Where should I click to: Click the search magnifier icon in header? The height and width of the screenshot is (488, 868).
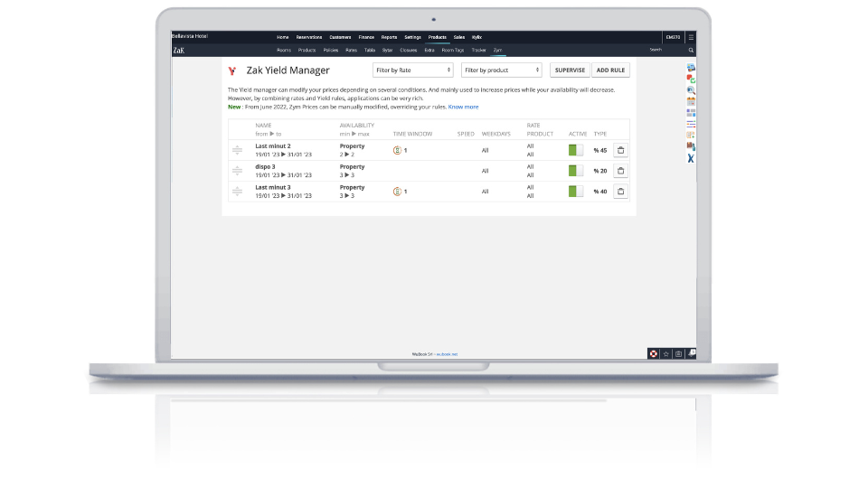click(691, 51)
